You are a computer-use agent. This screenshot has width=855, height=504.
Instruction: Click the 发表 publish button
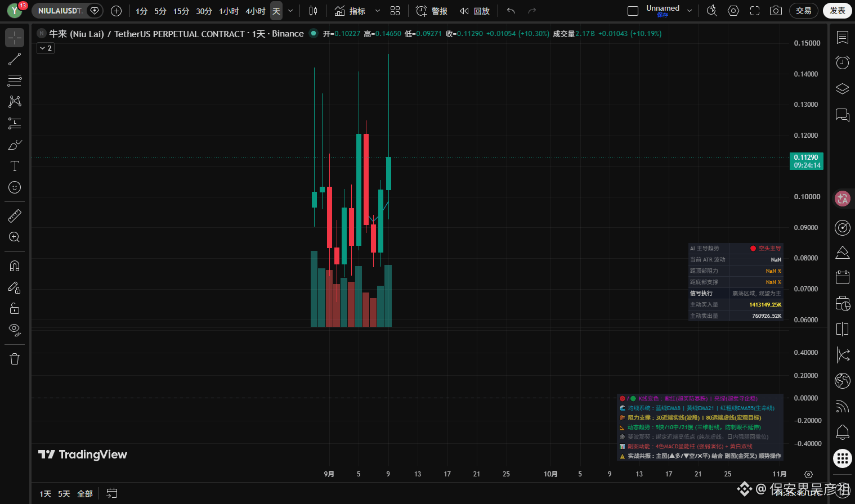coord(838,11)
